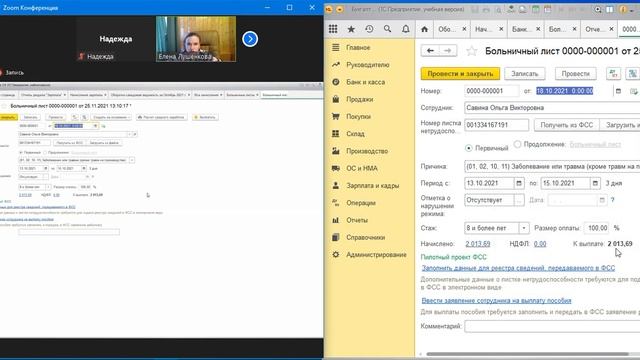The width and height of the screenshot is (640, 360).
Task: Click the Сотрудник field with Савина Ольга Викторовна
Action: tap(552, 108)
